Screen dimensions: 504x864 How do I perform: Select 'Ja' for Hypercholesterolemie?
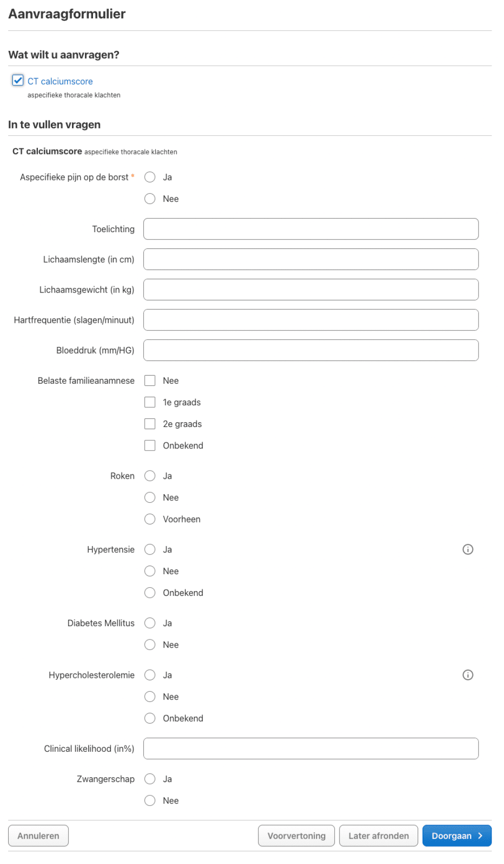tap(150, 675)
